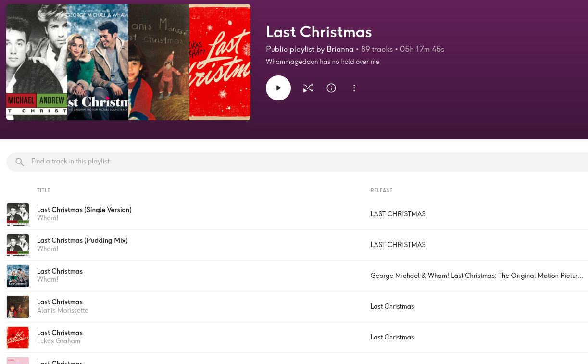
Task: Click the TITLE column header
Action: click(x=44, y=191)
